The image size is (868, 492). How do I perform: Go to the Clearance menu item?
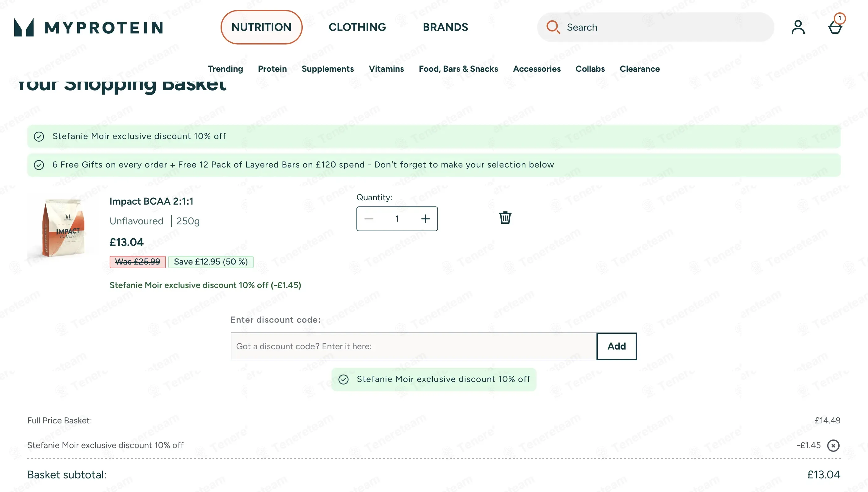coord(640,69)
